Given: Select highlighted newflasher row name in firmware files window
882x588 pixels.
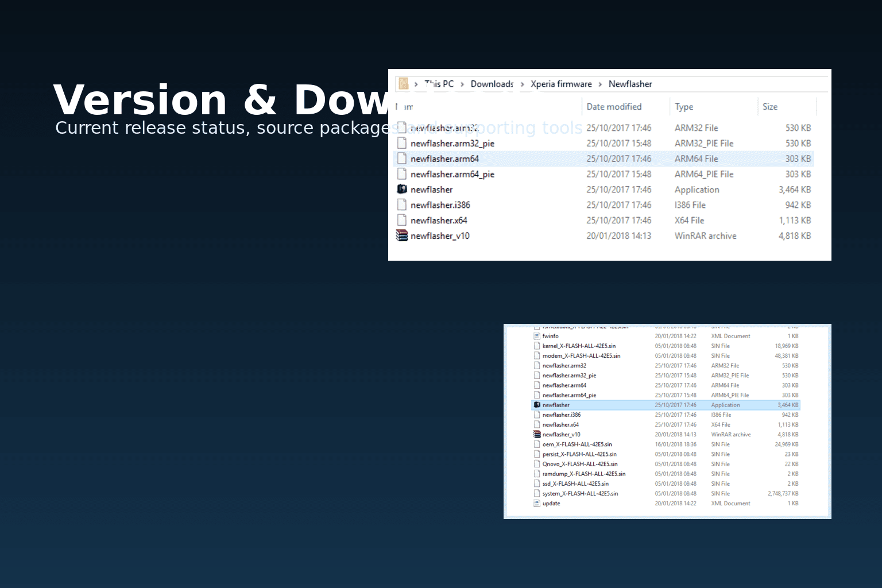Looking at the screenshot, I should pyautogui.click(x=556, y=405).
